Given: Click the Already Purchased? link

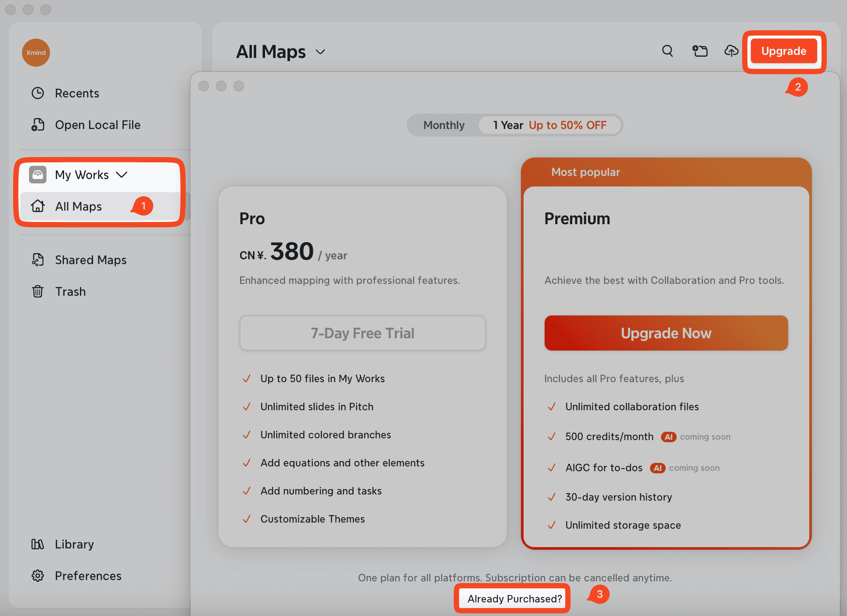Looking at the screenshot, I should click(514, 598).
